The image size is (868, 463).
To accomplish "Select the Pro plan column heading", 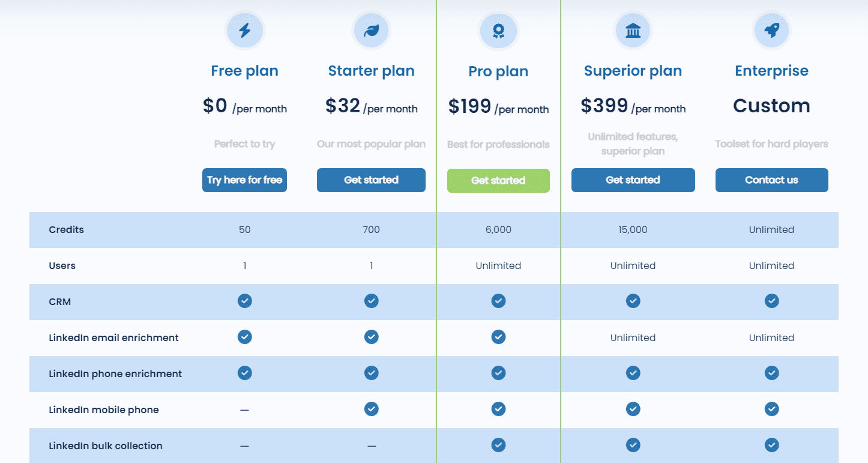I will 498,70.
